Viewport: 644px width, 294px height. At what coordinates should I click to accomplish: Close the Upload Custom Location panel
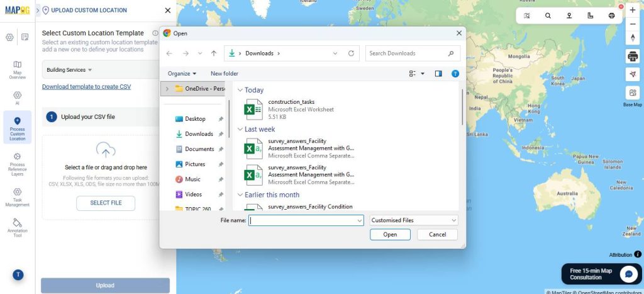point(167,10)
